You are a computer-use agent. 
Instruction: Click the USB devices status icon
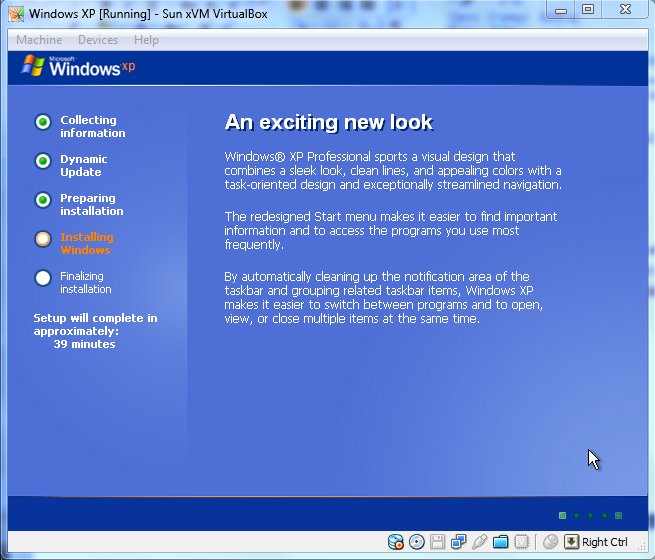tap(480, 542)
